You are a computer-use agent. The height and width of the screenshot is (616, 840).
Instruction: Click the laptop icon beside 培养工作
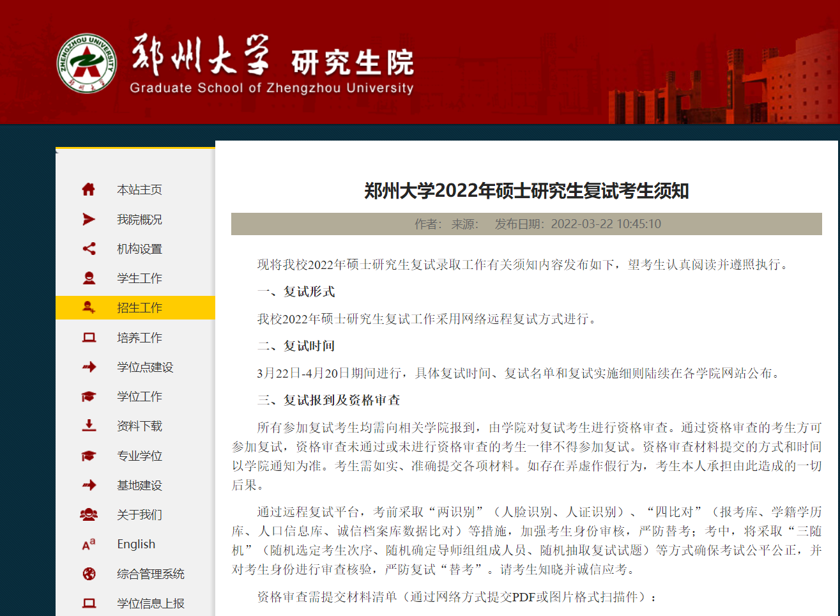tap(89, 337)
